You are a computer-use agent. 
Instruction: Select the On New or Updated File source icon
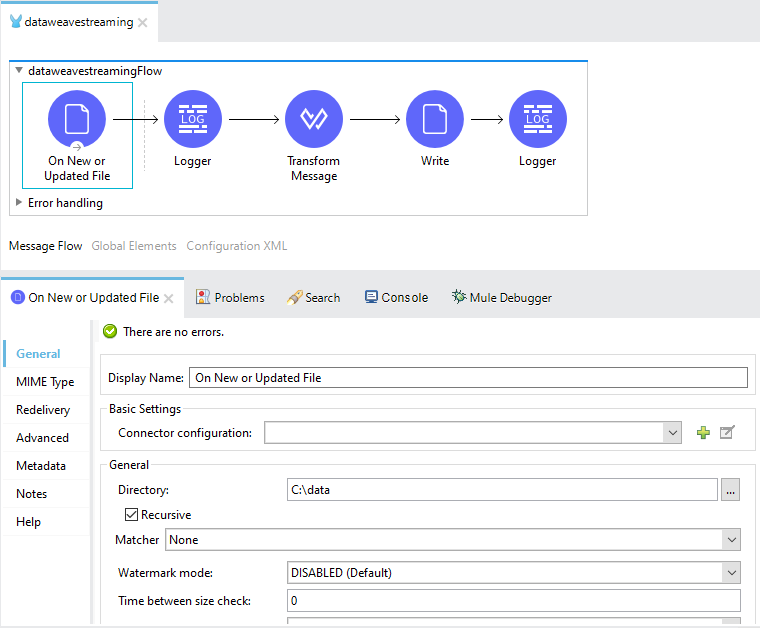point(77,119)
